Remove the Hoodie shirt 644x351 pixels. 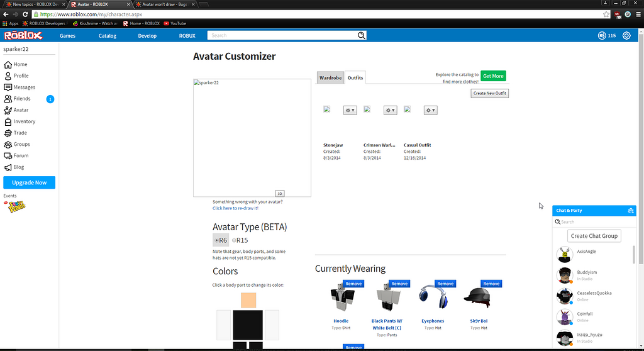coord(353,284)
